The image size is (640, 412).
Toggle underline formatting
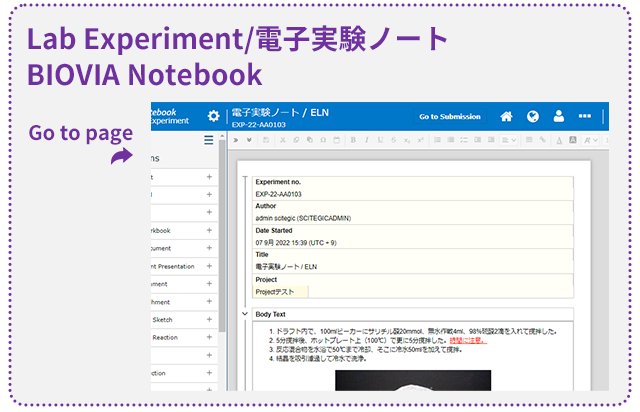[380, 140]
